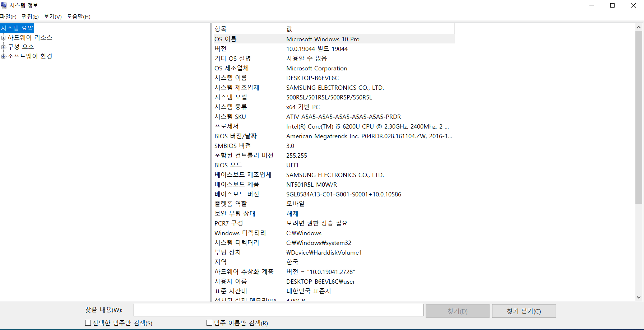Select 소프트웨어 환경 tree item label
This screenshot has height=330, width=644.
[x=30, y=56]
